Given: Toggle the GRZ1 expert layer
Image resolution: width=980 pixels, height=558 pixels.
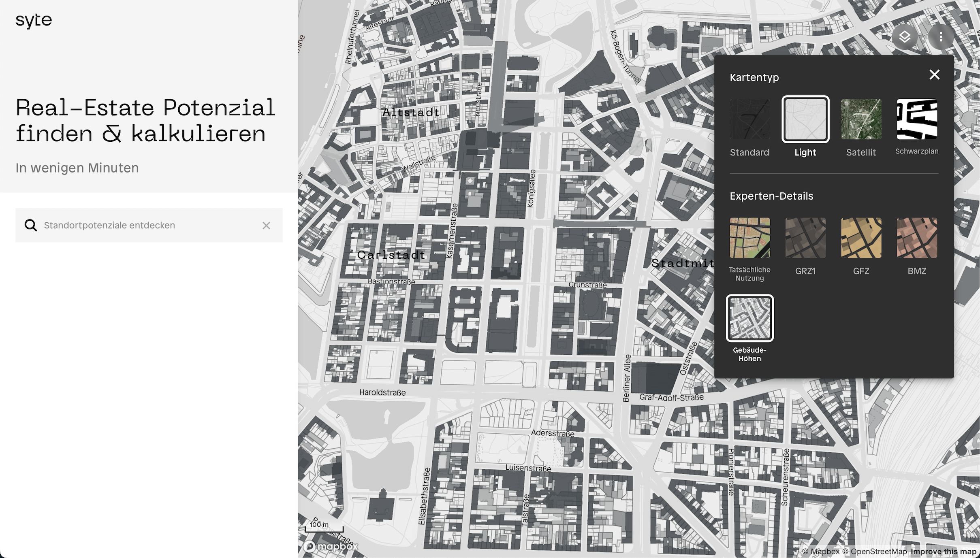Looking at the screenshot, I should (805, 238).
